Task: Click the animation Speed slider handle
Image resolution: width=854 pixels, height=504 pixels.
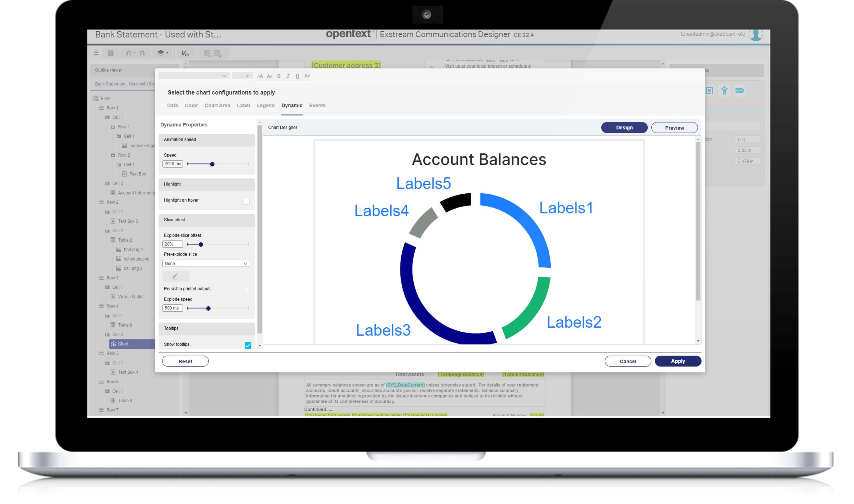Action: tap(212, 164)
